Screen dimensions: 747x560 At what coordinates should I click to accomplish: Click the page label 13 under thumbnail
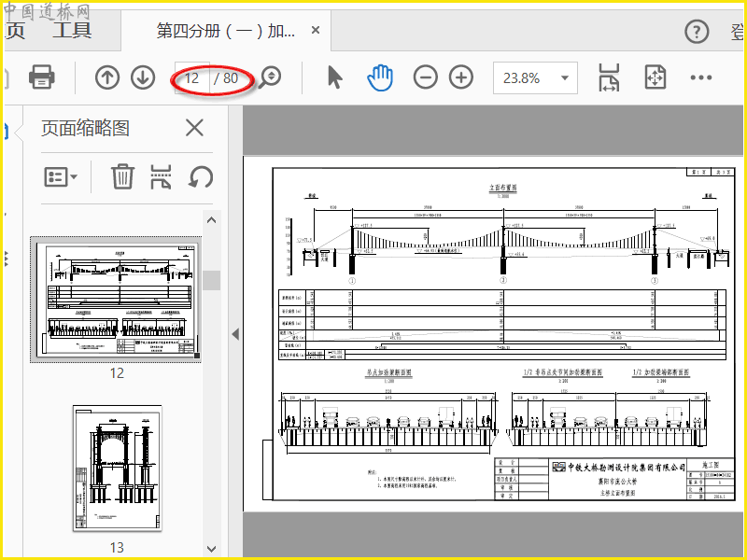point(117,548)
